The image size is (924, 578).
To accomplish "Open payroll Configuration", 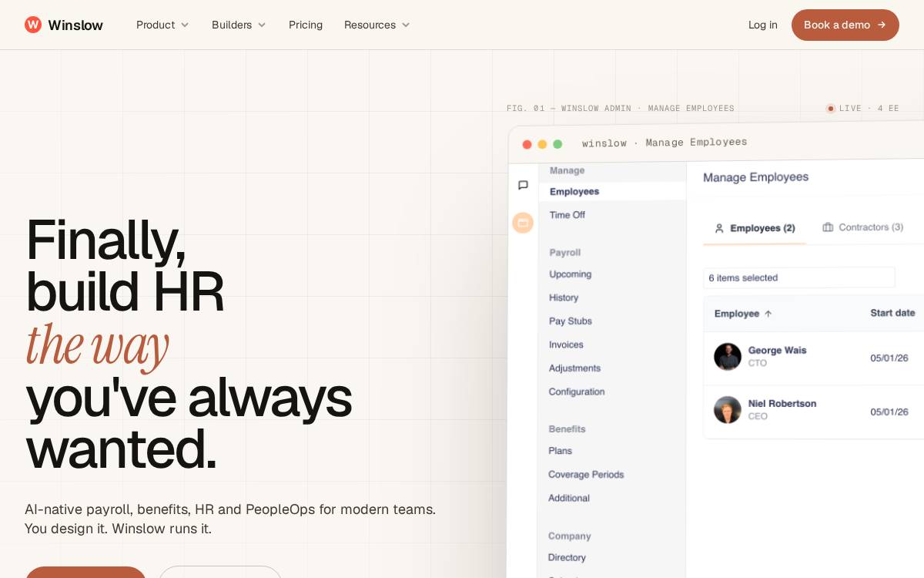I will pyautogui.click(x=577, y=391).
